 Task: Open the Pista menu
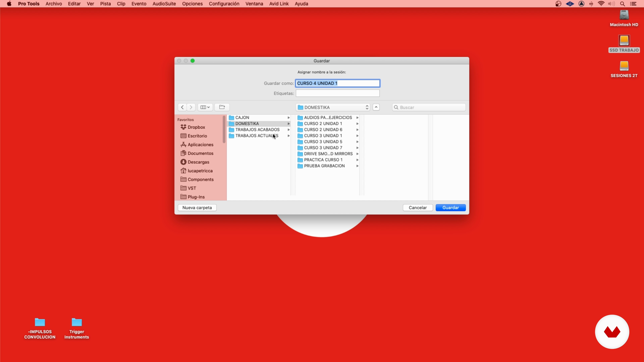point(105,4)
